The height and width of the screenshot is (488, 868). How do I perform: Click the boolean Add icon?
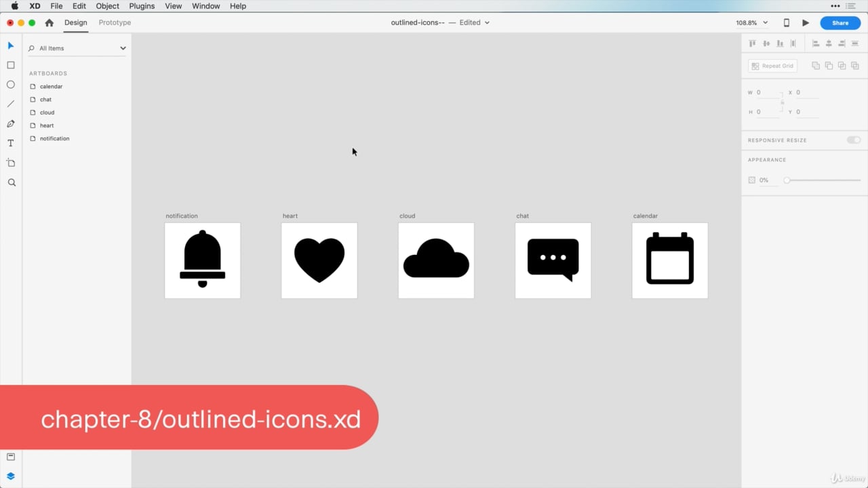[x=816, y=66]
